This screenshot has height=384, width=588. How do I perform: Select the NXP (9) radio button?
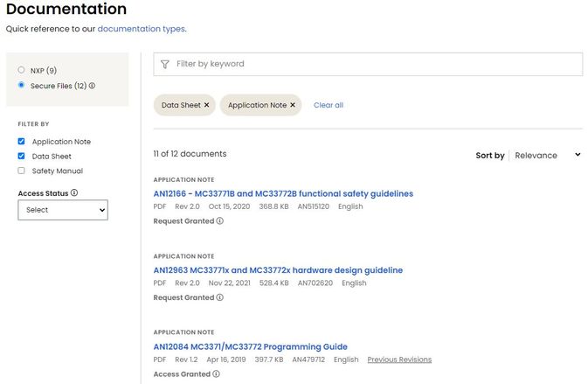pos(22,70)
